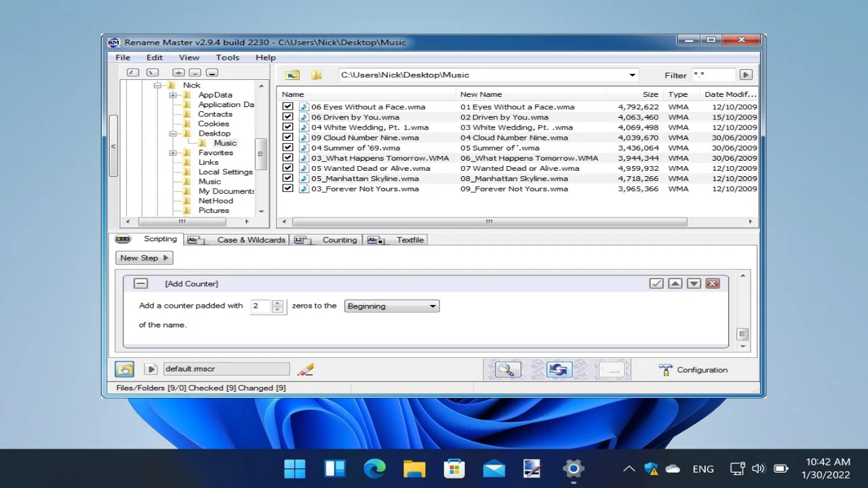Viewport: 868px width, 488px height.
Task: Open the Help menu
Action: point(266,58)
